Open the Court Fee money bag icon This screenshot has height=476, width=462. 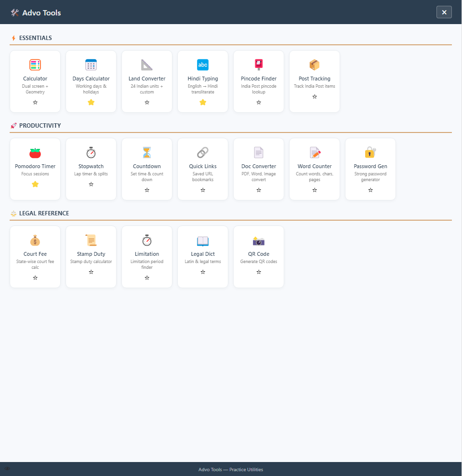pyautogui.click(x=35, y=240)
